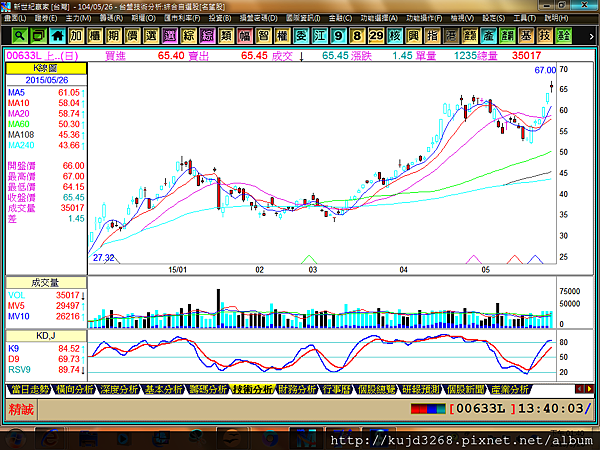This screenshot has height=450, width=600.
Task: Switch to the 深度分析 tab
Action: [x=119, y=390]
